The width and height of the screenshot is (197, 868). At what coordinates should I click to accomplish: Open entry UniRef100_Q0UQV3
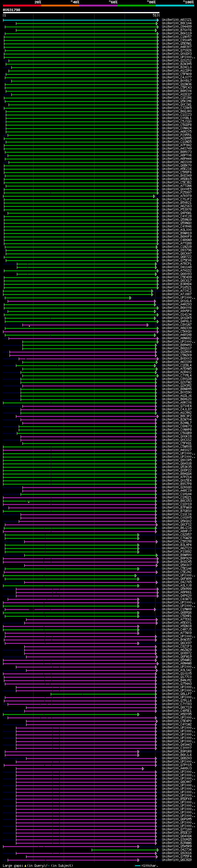176,54
